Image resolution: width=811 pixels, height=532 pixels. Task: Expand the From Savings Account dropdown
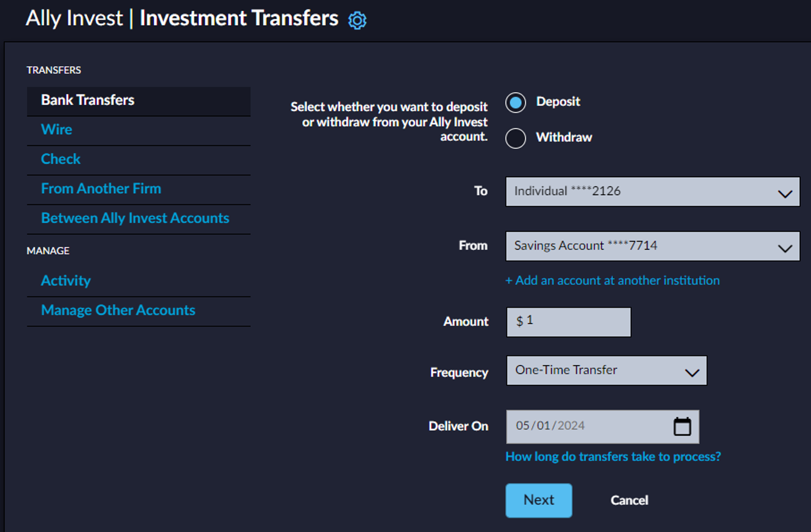pyautogui.click(x=652, y=246)
